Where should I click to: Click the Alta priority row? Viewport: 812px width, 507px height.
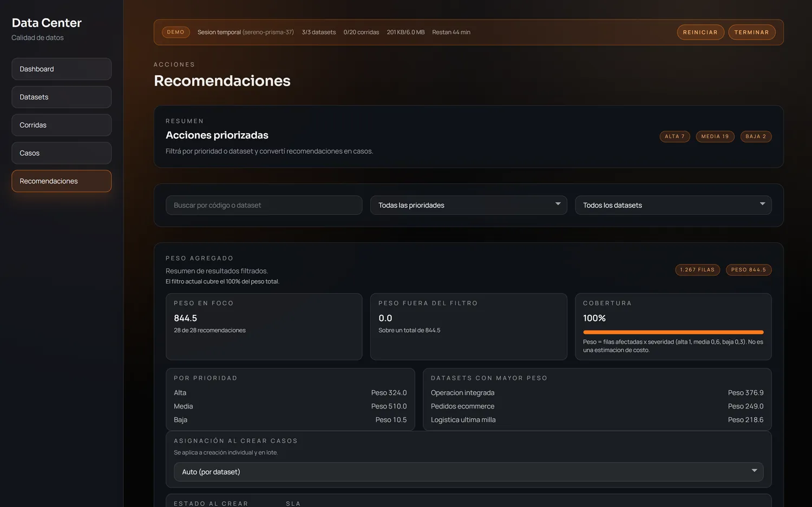coord(290,393)
